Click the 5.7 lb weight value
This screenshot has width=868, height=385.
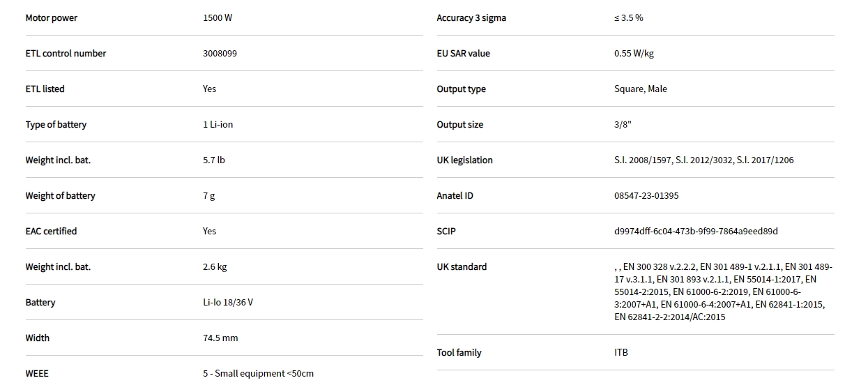(214, 160)
